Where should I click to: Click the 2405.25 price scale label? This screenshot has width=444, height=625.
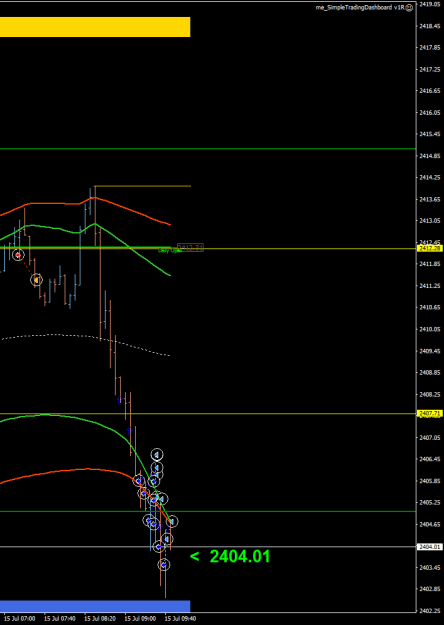tap(428, 502)
